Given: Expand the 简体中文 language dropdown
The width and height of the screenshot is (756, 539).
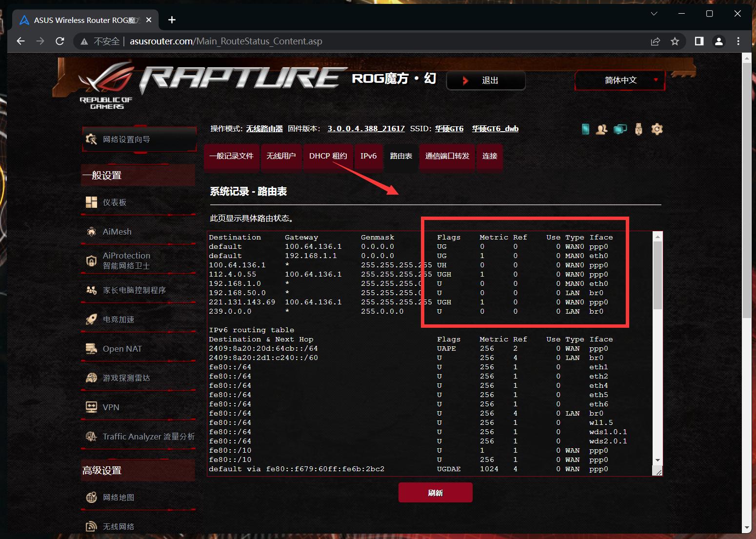Looking at the screenshot, I should pos(620,80).
